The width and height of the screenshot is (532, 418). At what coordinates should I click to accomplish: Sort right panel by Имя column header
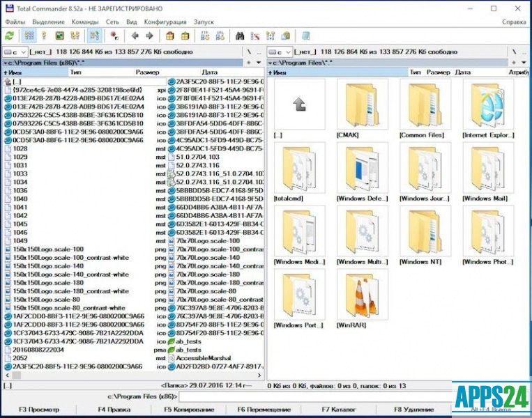tap(337, 72)
